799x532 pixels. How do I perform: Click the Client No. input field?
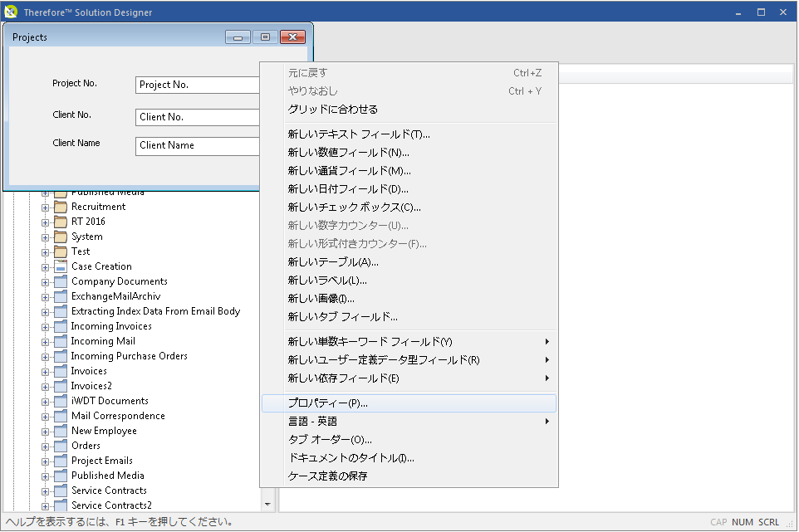pos(198,117)
